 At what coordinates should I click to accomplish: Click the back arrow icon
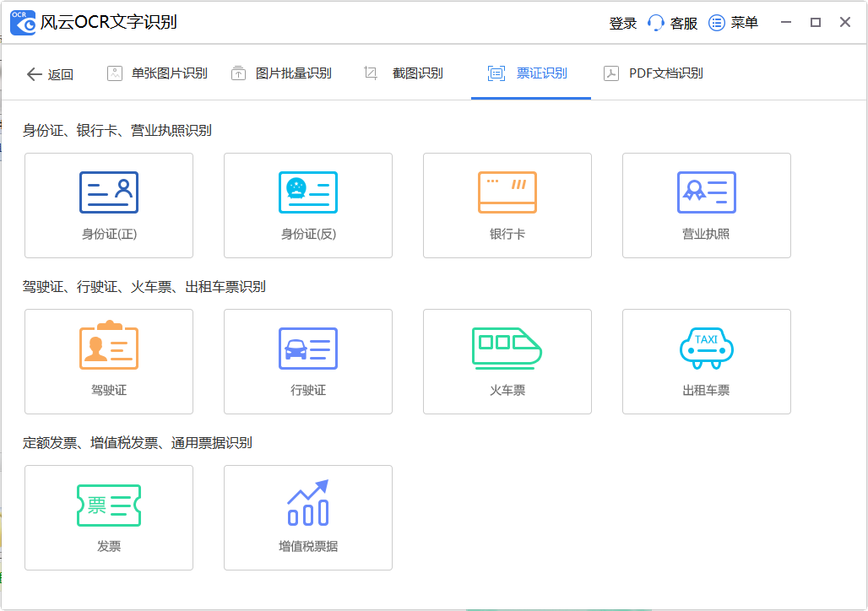pos(35,74)
